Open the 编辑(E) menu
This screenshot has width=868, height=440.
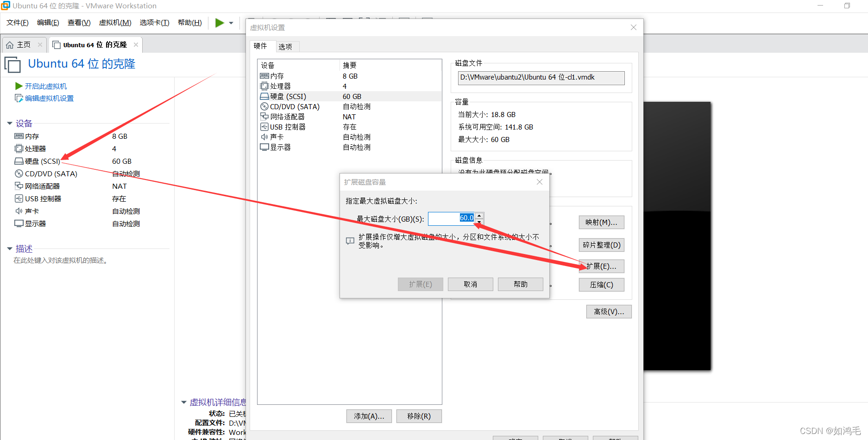click(48, 23)
